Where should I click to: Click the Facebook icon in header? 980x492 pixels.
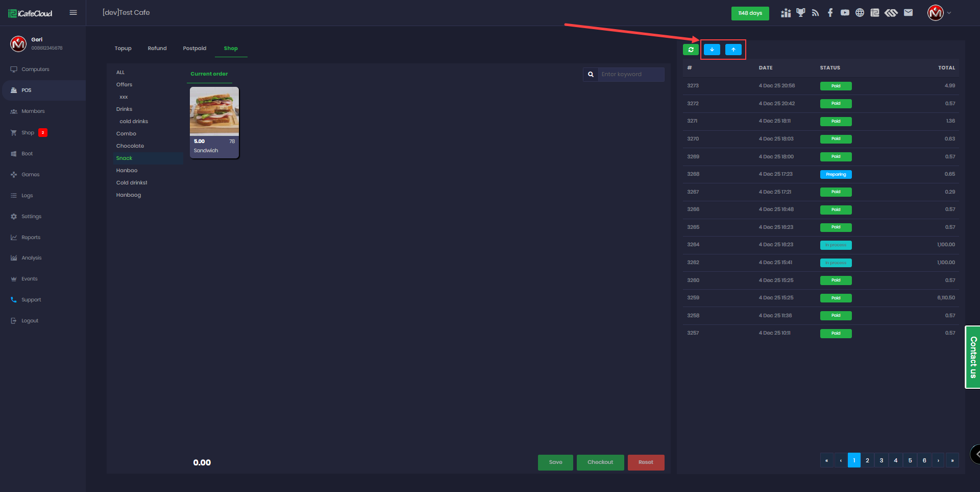(830, 13)
